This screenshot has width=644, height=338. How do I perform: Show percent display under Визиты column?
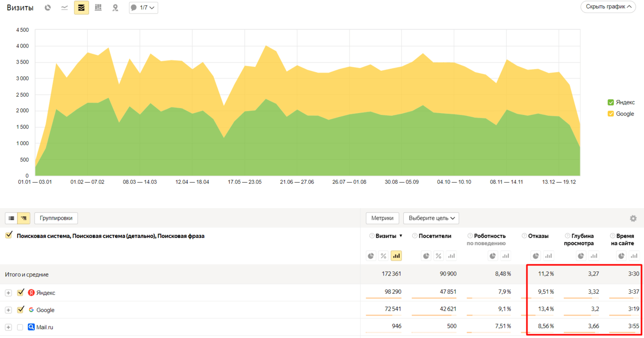pyautogui.click(x=384, y=256)
